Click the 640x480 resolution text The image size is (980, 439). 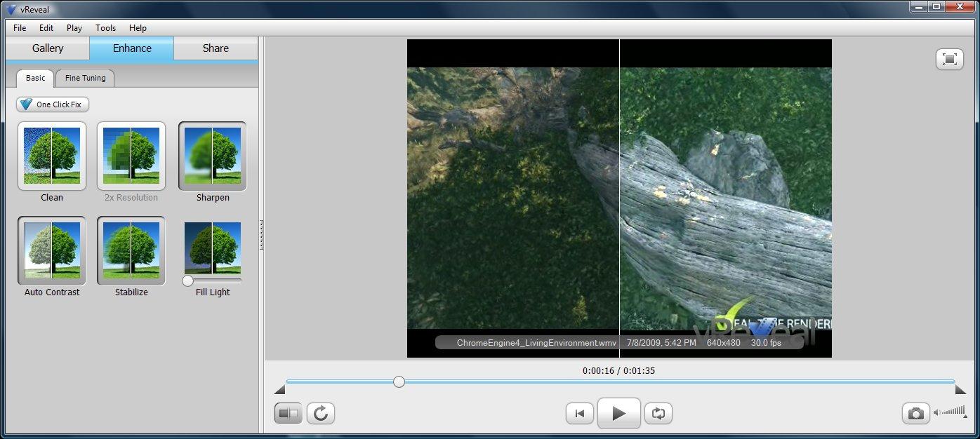[723, 343]
